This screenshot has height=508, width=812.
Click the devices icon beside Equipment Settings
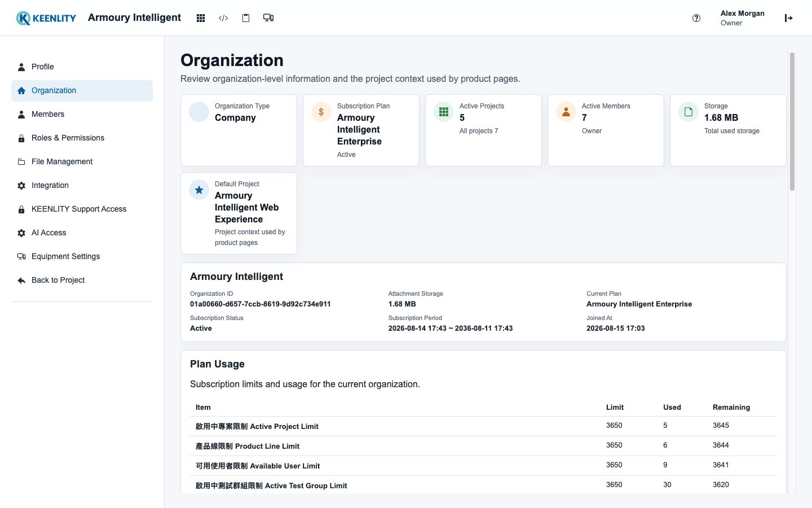click(x=21, y=257)
